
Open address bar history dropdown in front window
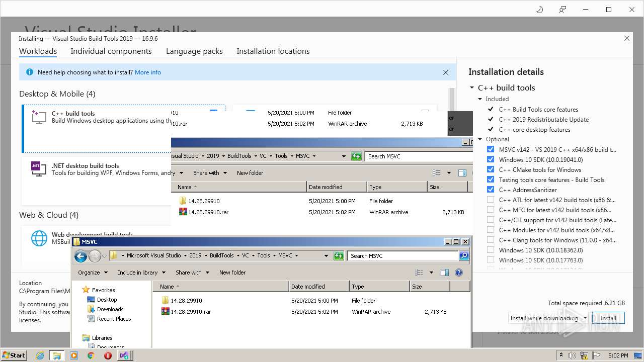pos(326,256)
